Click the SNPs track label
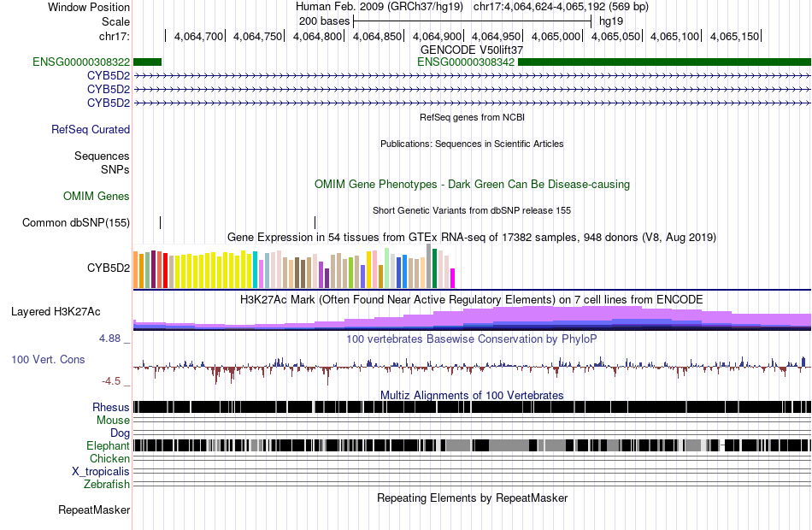Image resolution: width=812 pixels, height=530 pixels. coord(115,169)
